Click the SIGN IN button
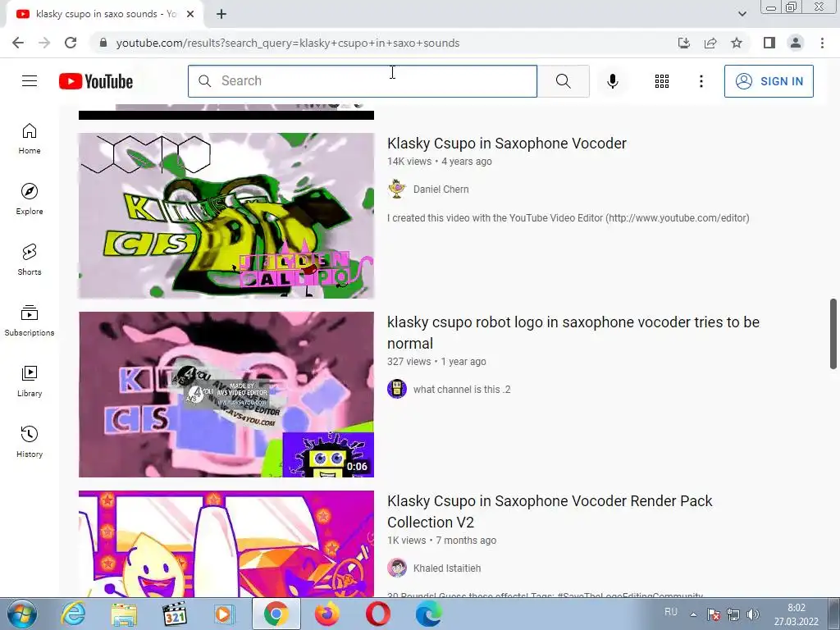The height and width of the screenshot is (630, 840). 769,81
